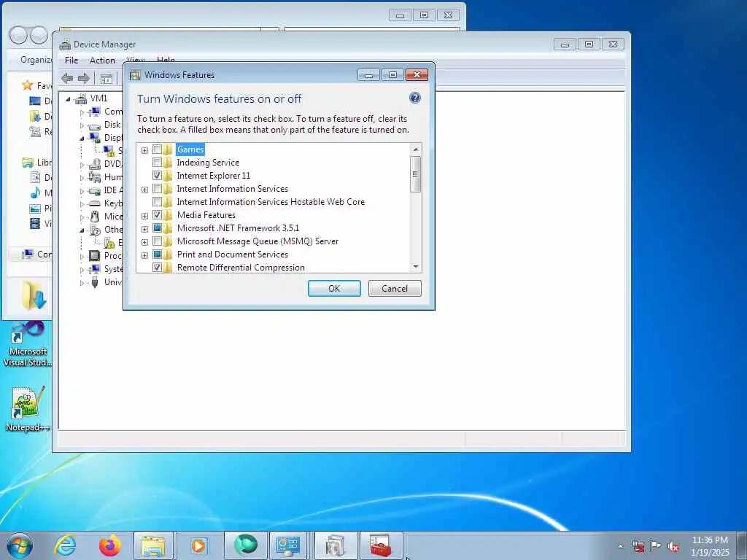
Task: Launch Internet Explorer from the taskbar
Action: coord(64,545)
